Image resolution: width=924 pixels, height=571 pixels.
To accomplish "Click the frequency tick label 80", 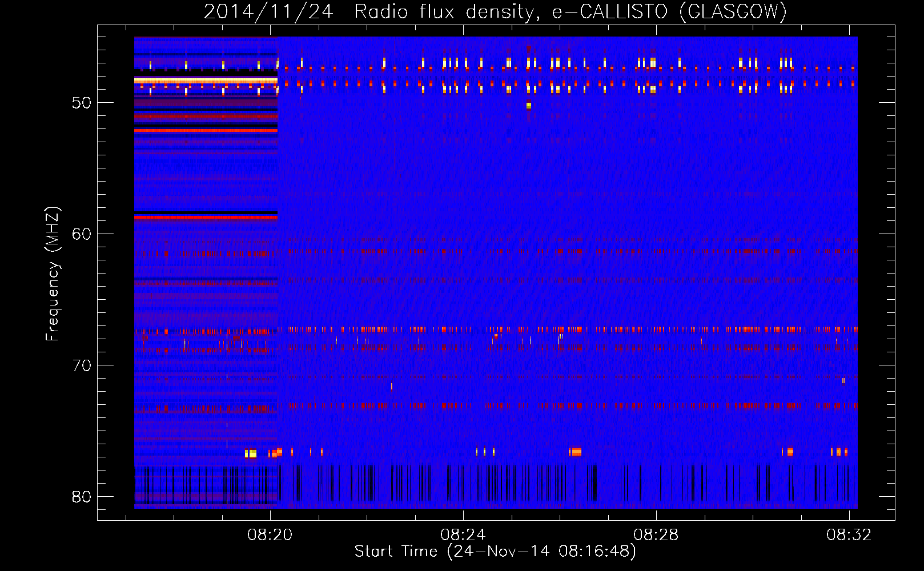I will [82, 497].
